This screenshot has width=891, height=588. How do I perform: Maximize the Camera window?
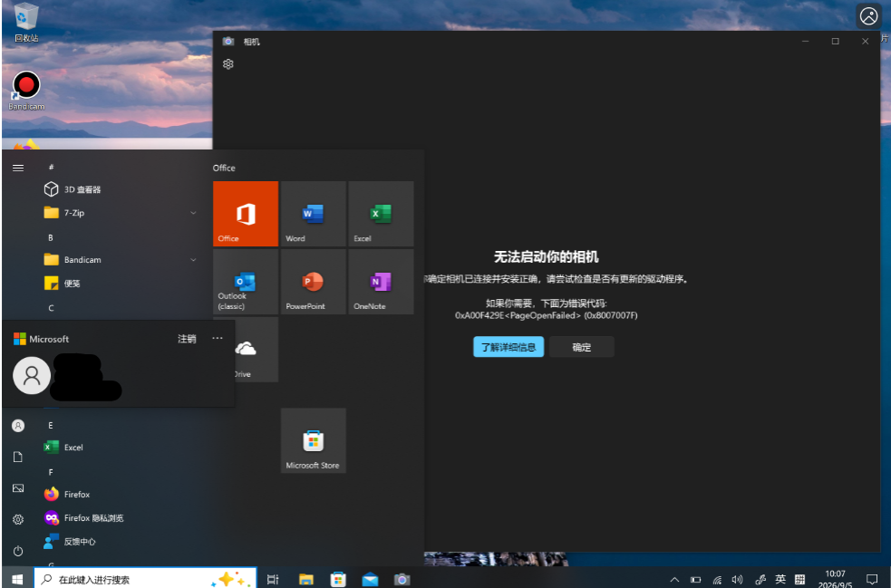(x=836, y=41)
